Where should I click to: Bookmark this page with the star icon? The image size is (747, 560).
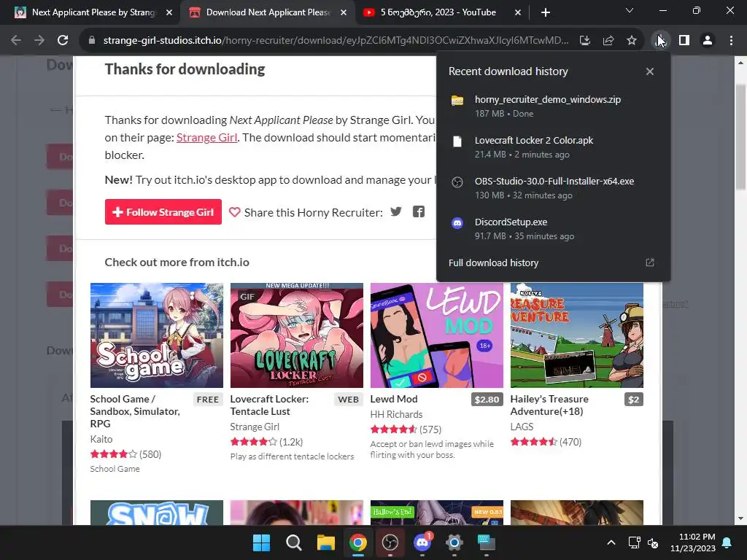[632, 41]
